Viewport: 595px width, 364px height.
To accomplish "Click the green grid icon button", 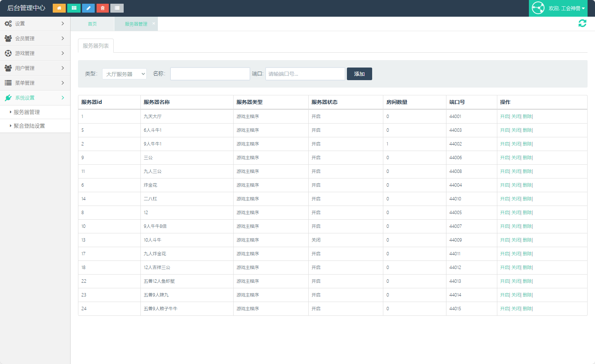I will point(74,8).
